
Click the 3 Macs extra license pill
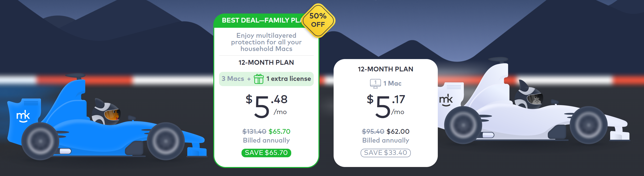pyautogui.click(x=266, y=79)
